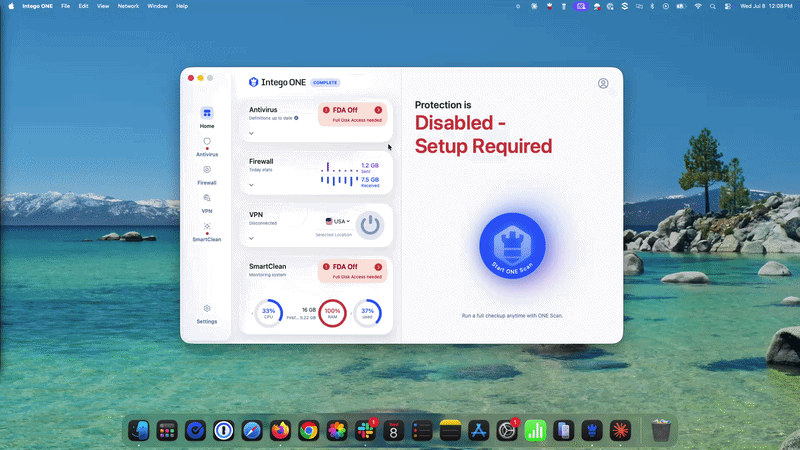
Task: Launch Firefox from the Dock
Action: (280, 431)
